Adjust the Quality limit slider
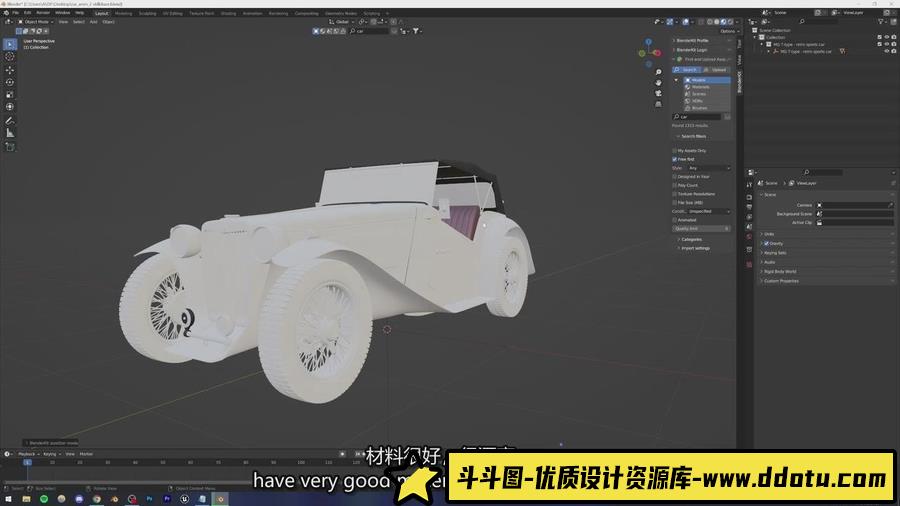Screen dimensions: 900x506 point(701,228)
